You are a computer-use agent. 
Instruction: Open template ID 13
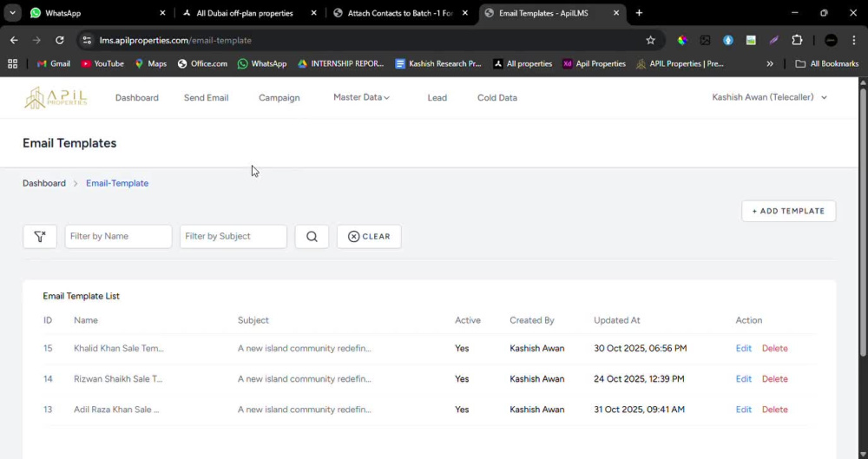48,410
